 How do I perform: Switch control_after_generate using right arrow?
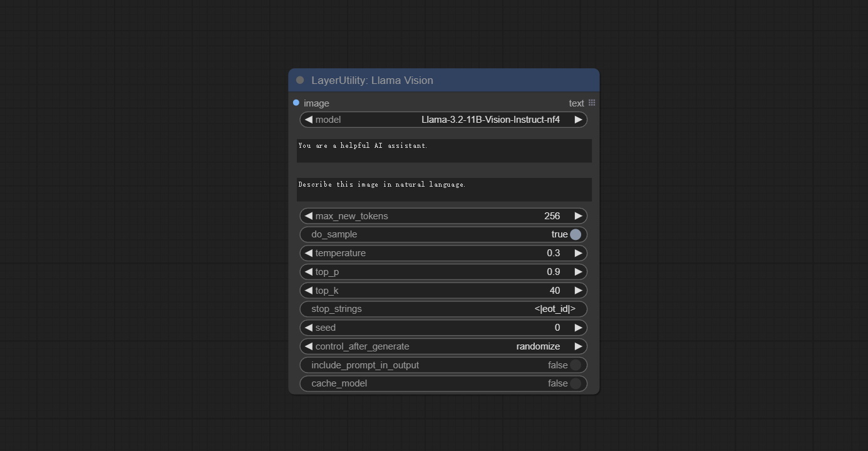(578, 346)
